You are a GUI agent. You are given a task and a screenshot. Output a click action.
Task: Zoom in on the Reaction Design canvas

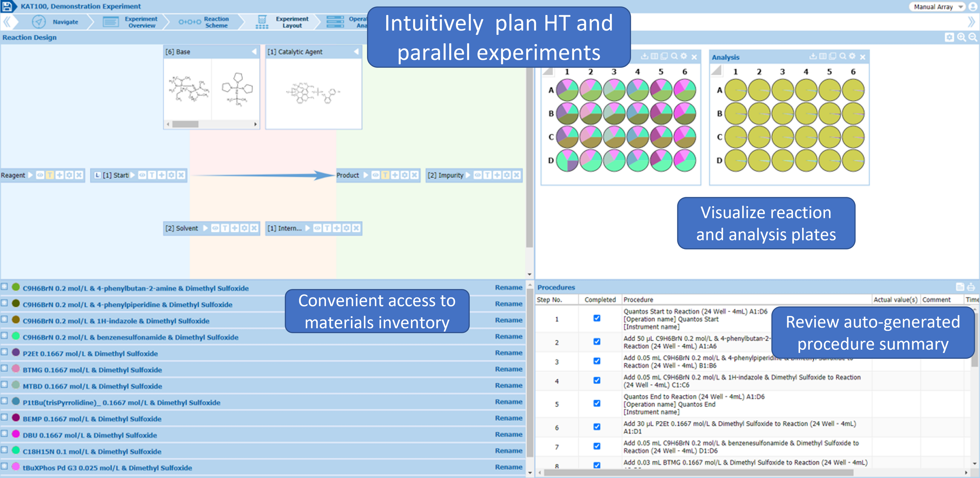[x=961, y=37]
